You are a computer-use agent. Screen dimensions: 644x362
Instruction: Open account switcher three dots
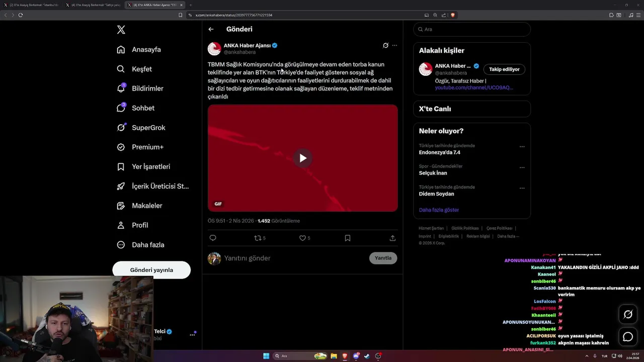click(192, 334)
